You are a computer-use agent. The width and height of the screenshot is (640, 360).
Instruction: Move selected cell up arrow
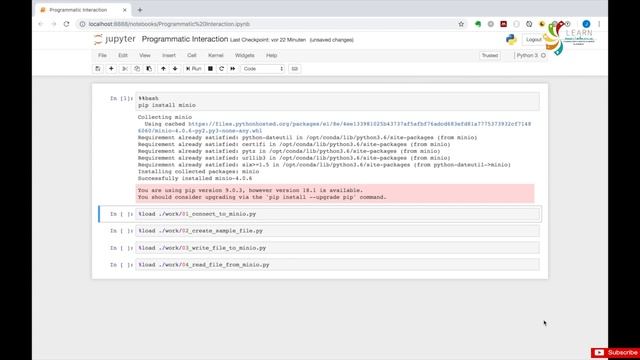click(x=163, y=69)
